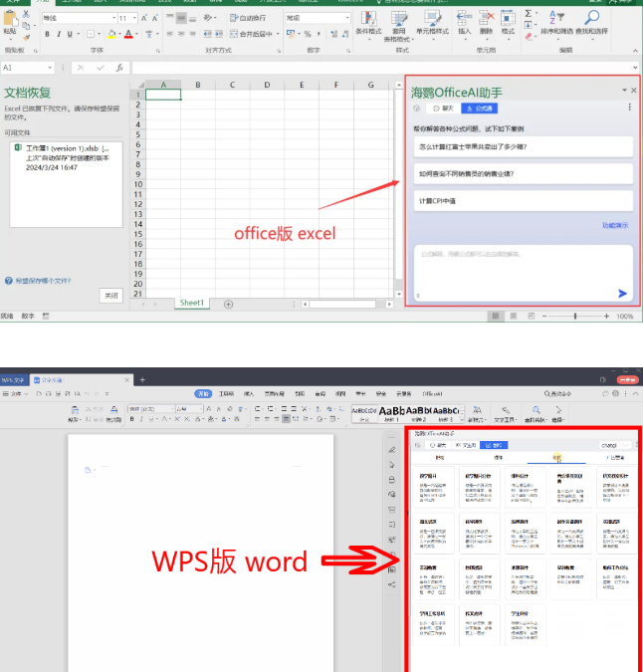Toggle Underline in Excel font group
This screenshot has height=672, width=643.
tap(70, 34)
